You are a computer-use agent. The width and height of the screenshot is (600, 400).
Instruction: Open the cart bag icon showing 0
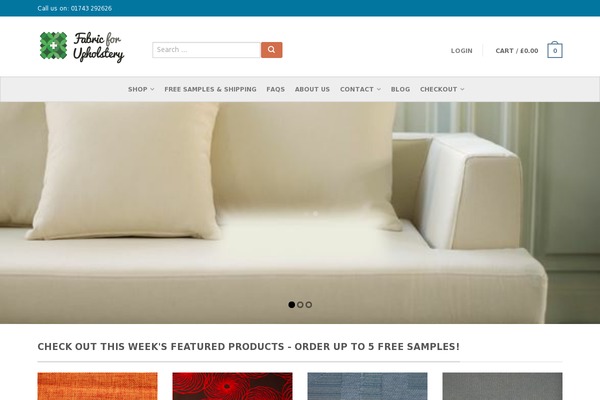[x=555, y=50]
